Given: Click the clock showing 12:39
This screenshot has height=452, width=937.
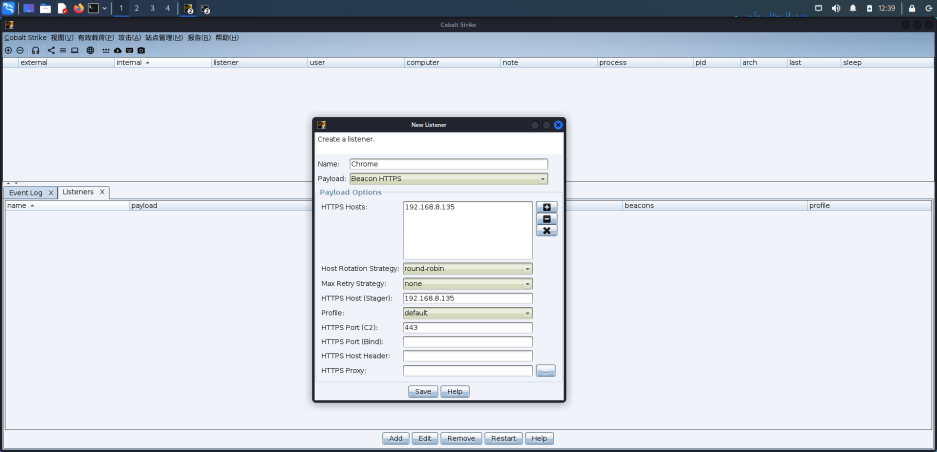Looking at the screenshot, I should tap(887, 8).
